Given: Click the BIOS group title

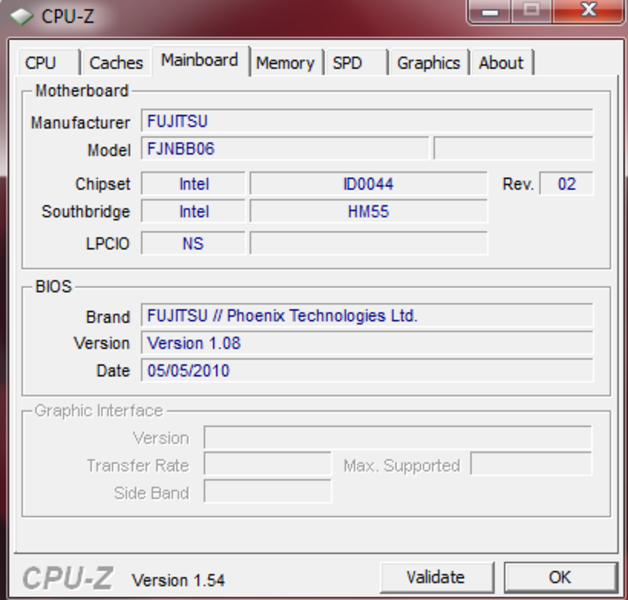Looking at the screenshot, I should coord(54,286).
